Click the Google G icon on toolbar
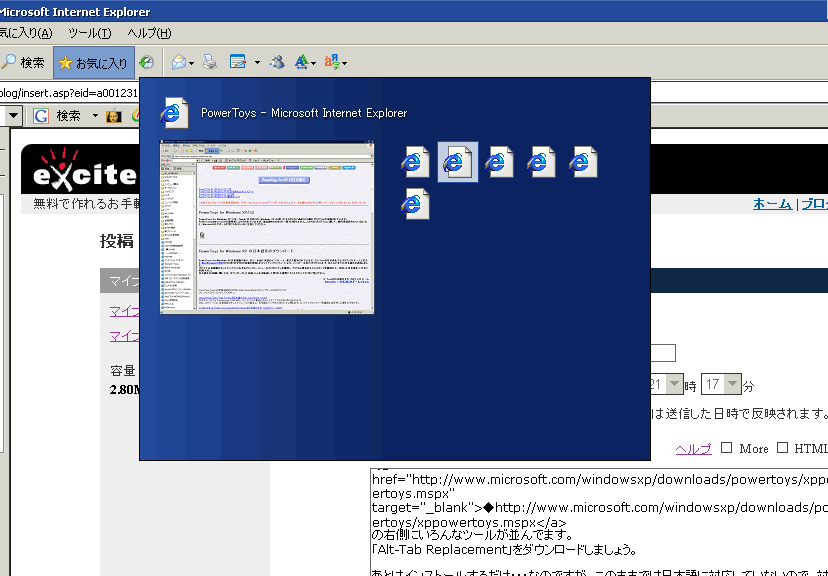The image size is (828, 576). tap(41, 116)
